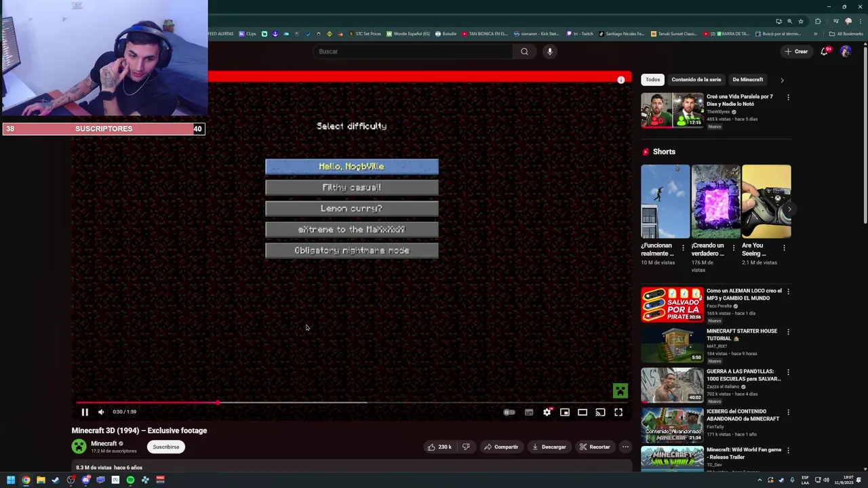Open All Bookmarks folder

pyautogui.click(x=846, y=34)
